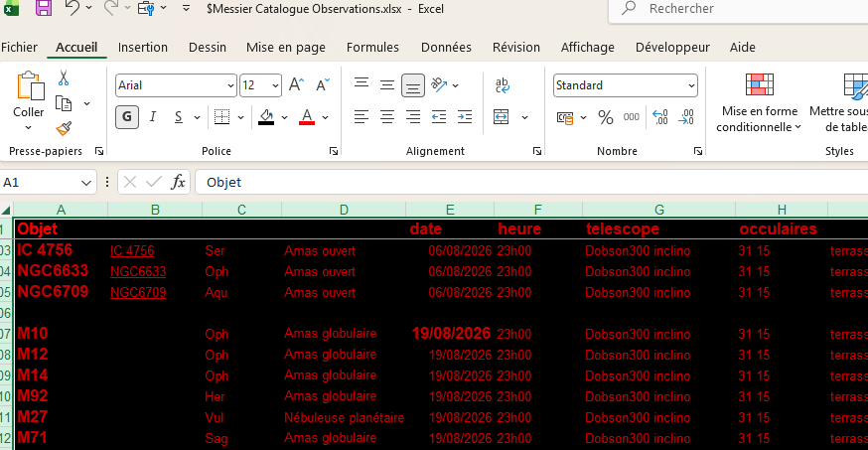Viewport: 868px width, 450px height.
Task: Open Alignement settings dialog launcher
Action: [537, 151]
